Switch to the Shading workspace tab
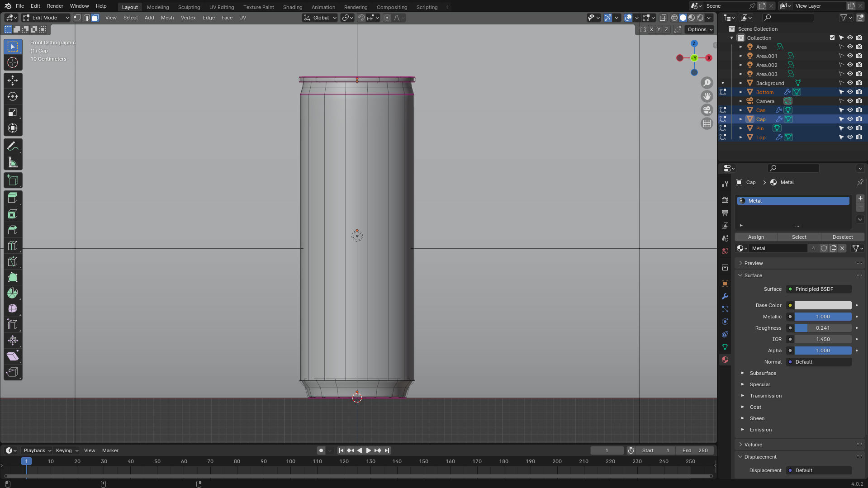This screenshot has width=868, height=488. pos(293,7)
